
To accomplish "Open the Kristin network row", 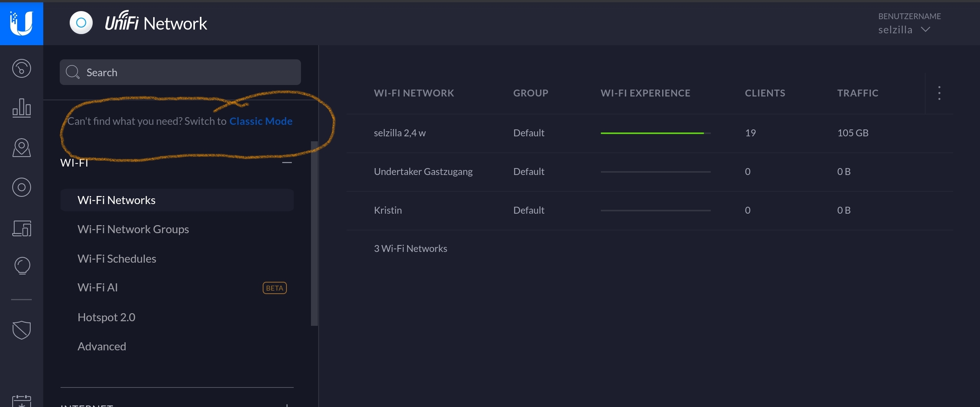I will tap(650, 210).
